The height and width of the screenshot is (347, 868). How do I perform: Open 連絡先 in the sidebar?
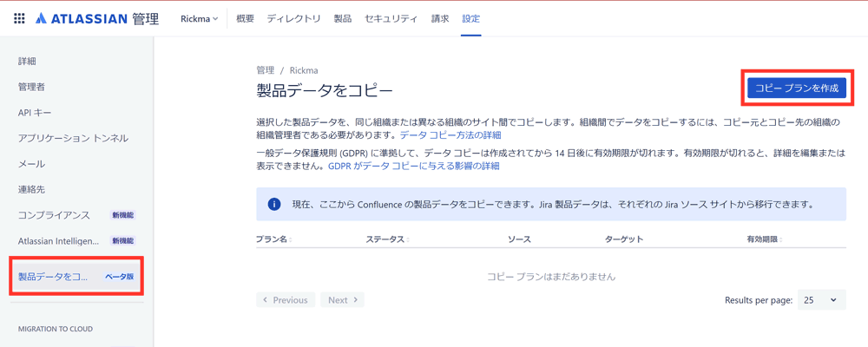[31, 189]
